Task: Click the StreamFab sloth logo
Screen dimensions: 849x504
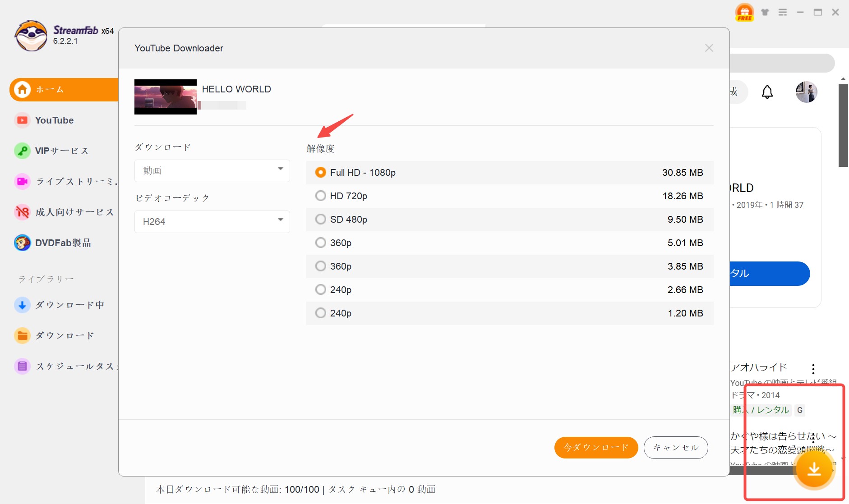Action: point(31,36)
